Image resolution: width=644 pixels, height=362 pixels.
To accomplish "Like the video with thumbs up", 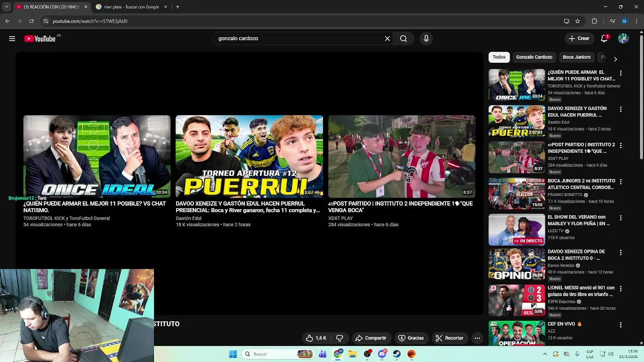I will click(316, 338).
